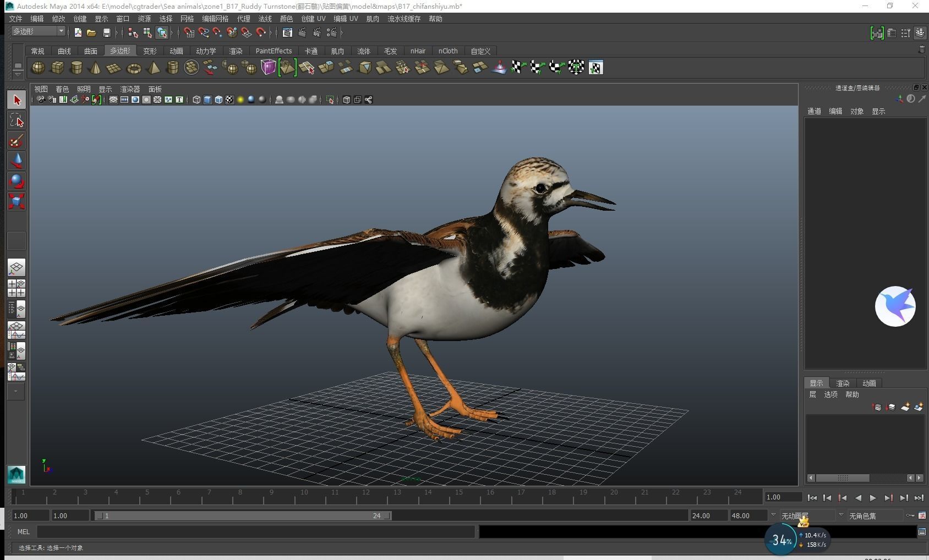Open the 文件 menu
Viewport: 929px width, 560px height.
(x=16, y=19)
